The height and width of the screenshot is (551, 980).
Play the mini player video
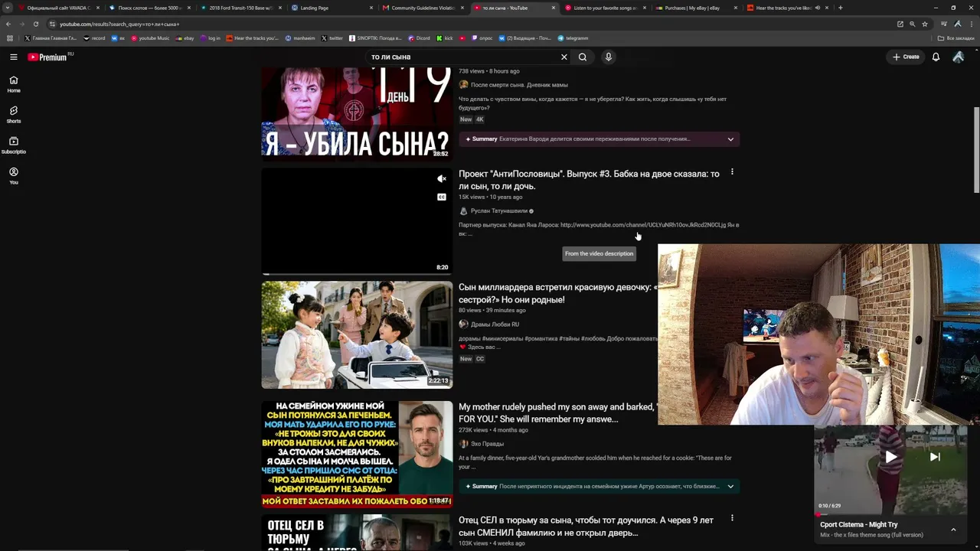pos(890,457)
